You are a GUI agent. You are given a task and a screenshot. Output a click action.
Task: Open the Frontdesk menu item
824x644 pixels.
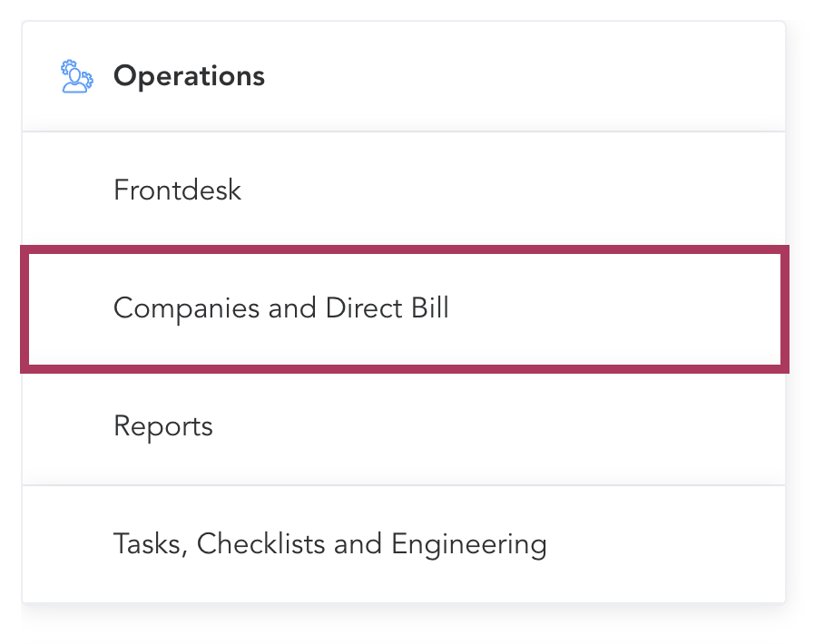pos(178,190)
